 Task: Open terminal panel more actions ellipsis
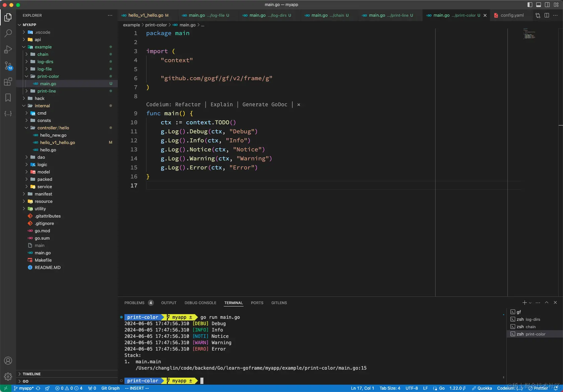click(x=538, y=302)
